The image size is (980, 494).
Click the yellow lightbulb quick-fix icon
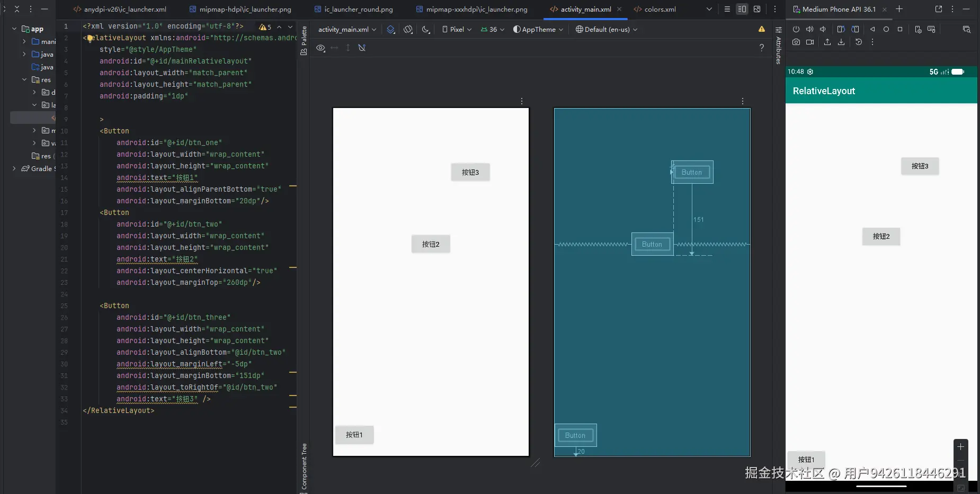[x=90, y=38]
